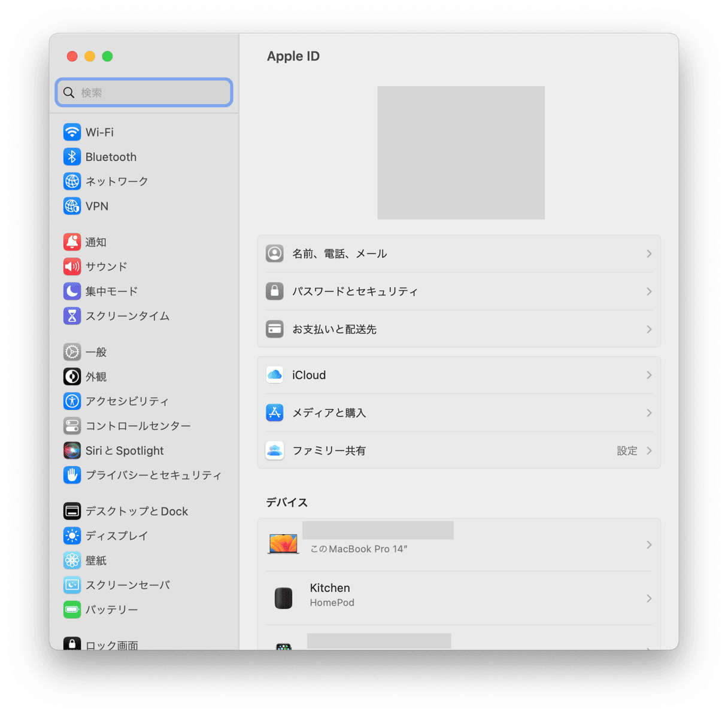Viewport: 728px width, 715px height.
Task: Click the この MacBook Pro 14″ text
Action: pos(359,549)
